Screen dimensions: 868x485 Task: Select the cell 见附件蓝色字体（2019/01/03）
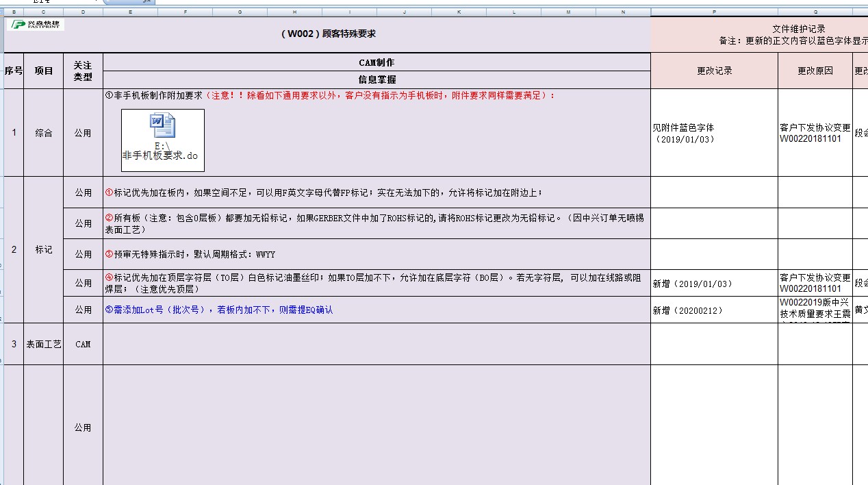[714, 133]
